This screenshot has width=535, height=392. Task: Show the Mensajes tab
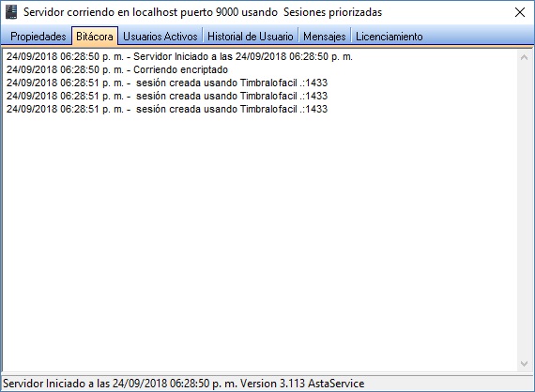(x=324, y=37)
